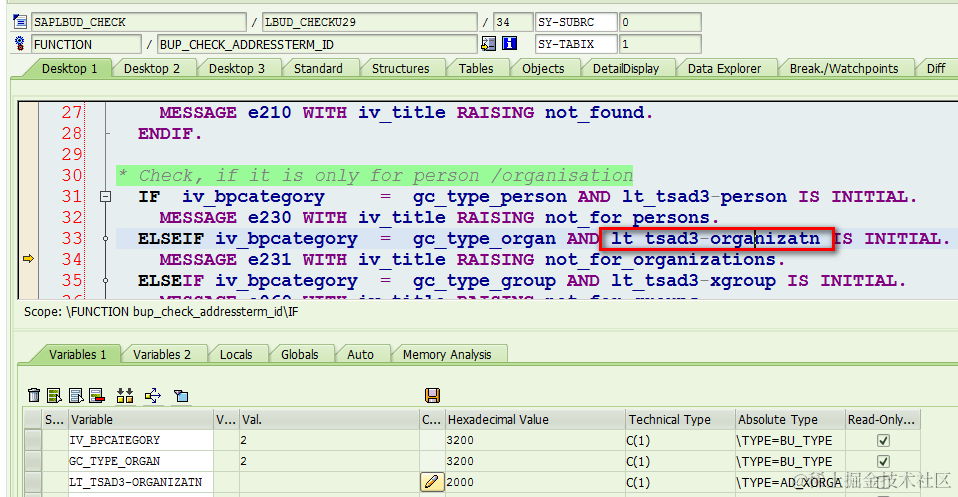Screen dimensions: 958x497
Task: Open the Data Explorer tab
Action: click(x=724, y=68)
